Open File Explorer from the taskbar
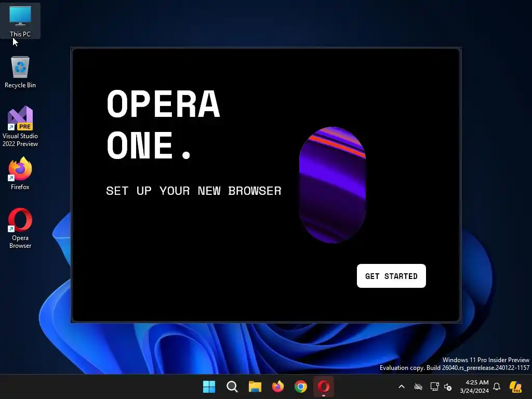The height and width of the screenshot is (399, 532). coord(255,387)
